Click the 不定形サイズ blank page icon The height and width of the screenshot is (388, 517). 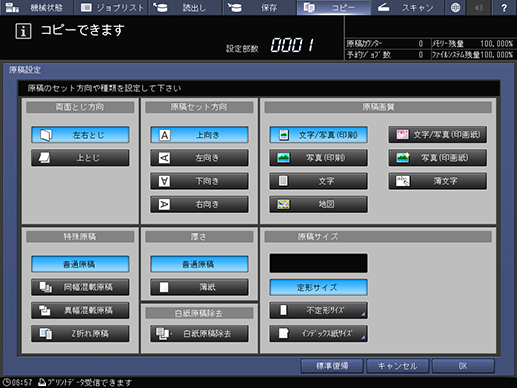pos(283,310)
